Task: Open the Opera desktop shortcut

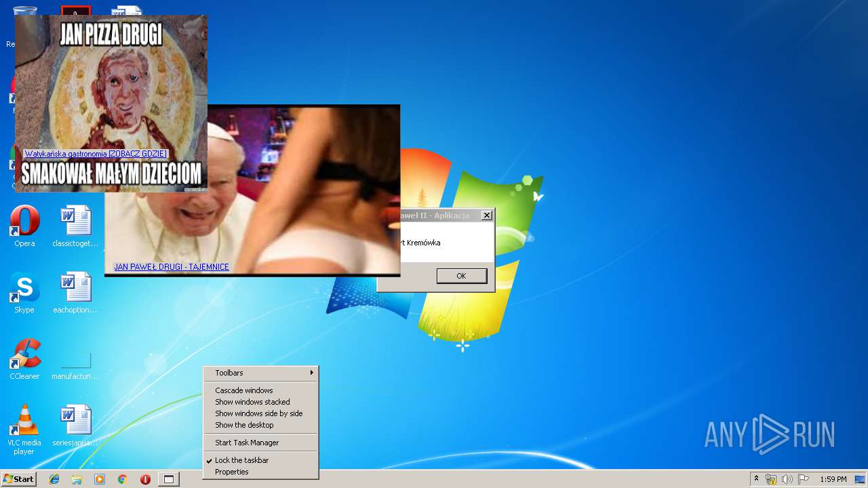Action: 24,227
